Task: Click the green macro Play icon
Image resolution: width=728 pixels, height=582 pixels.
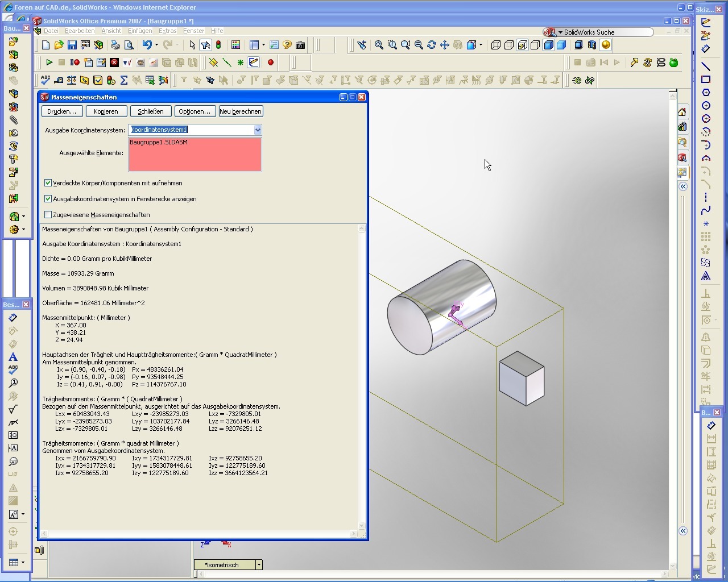Action: coord(49,63)
